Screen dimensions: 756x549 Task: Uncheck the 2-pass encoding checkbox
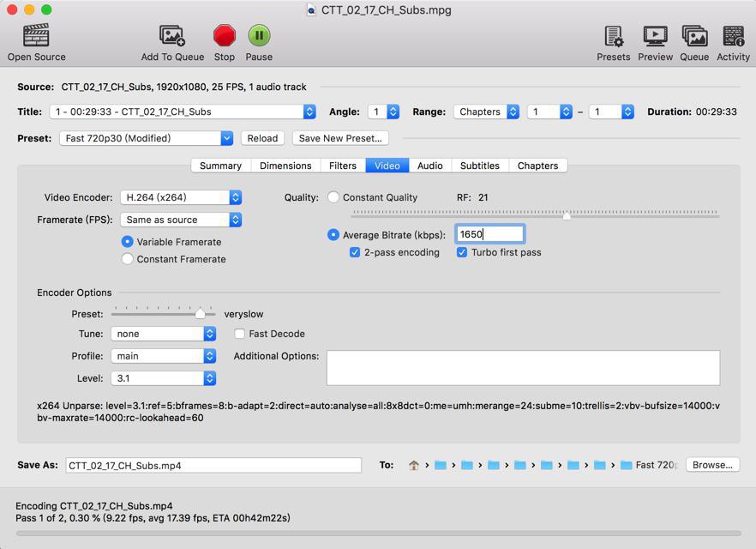coord(355,252)
